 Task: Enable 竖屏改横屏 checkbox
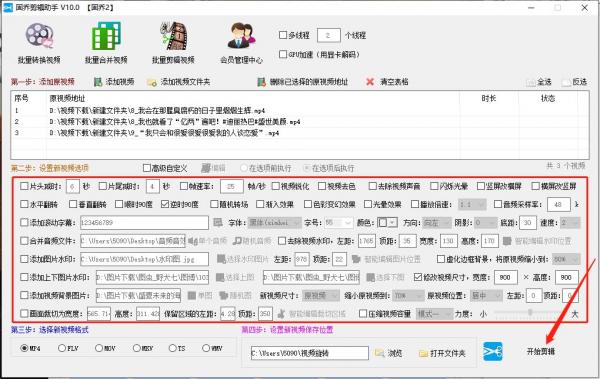[x=481, y=186]
